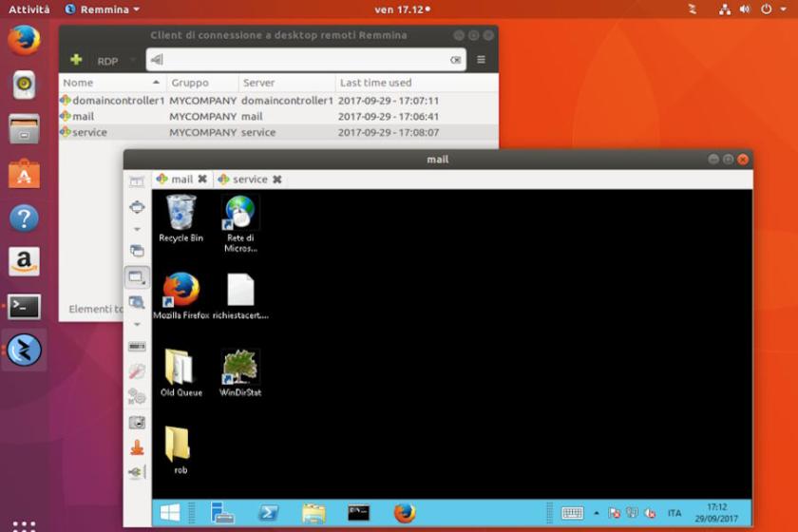
Task: Launch Rhythmbox from the Ubuntu dock
Action: pos(24,85)
